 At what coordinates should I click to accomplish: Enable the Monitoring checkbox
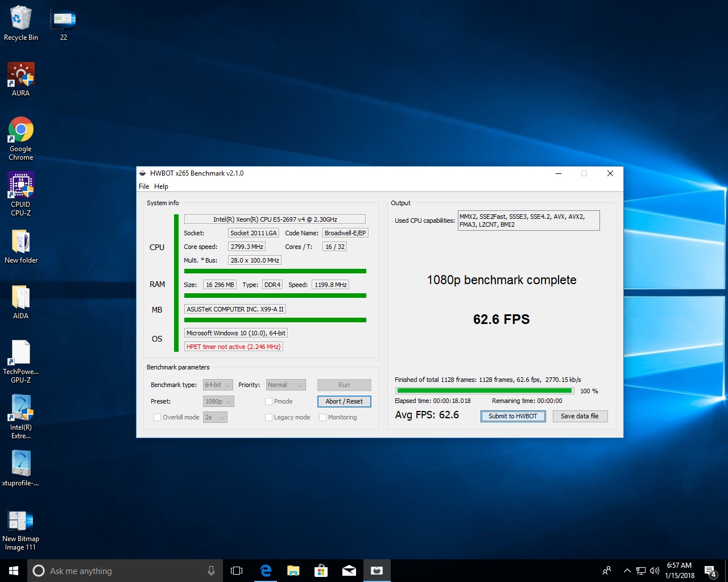click(x=322, y=417)
